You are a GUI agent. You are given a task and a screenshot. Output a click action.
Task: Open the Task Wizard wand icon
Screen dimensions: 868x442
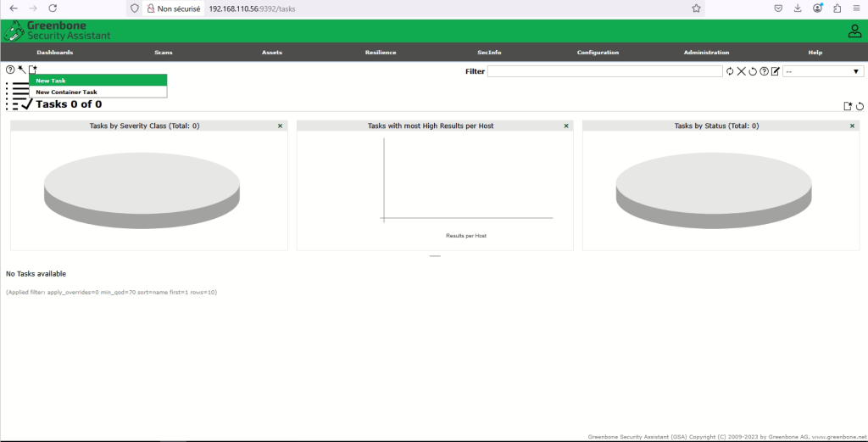click(x=21, y=70)
